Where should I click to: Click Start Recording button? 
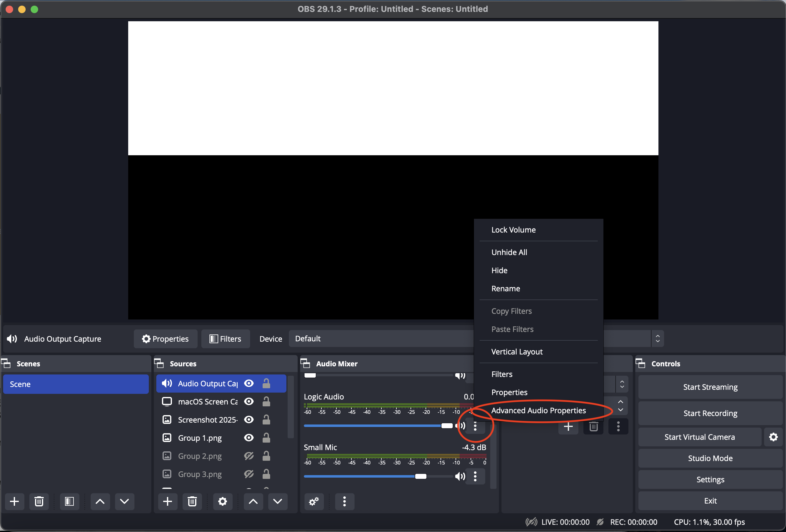point(710,413)
